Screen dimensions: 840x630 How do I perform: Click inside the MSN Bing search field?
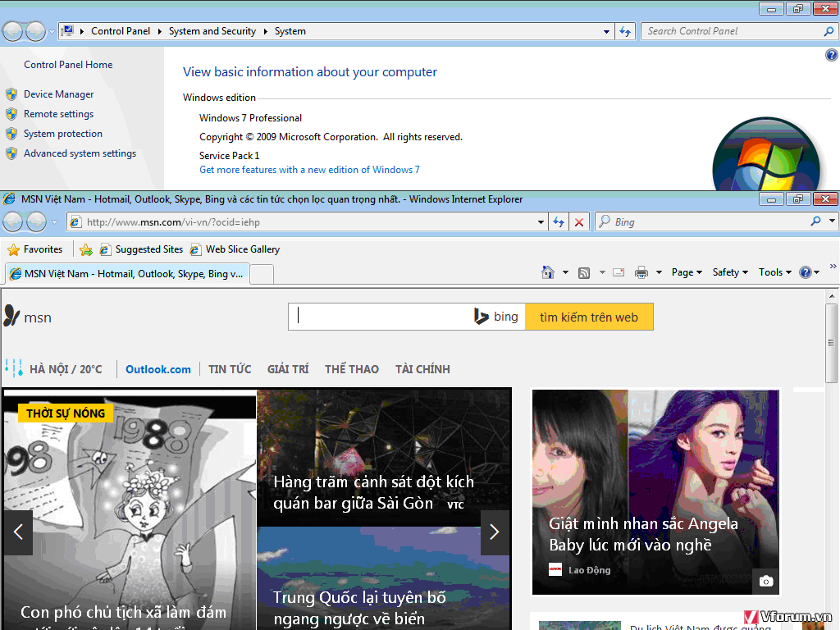381,317
